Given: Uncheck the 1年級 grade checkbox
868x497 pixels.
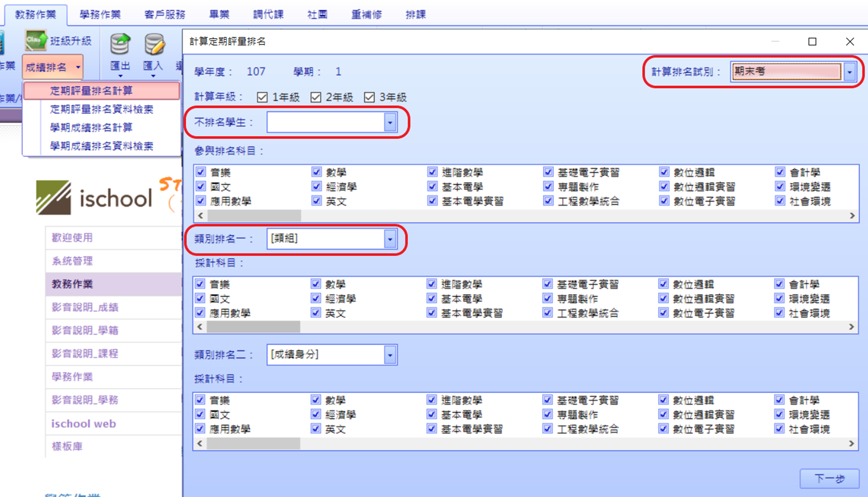Looking at the screenshot, I should [262, 97].
